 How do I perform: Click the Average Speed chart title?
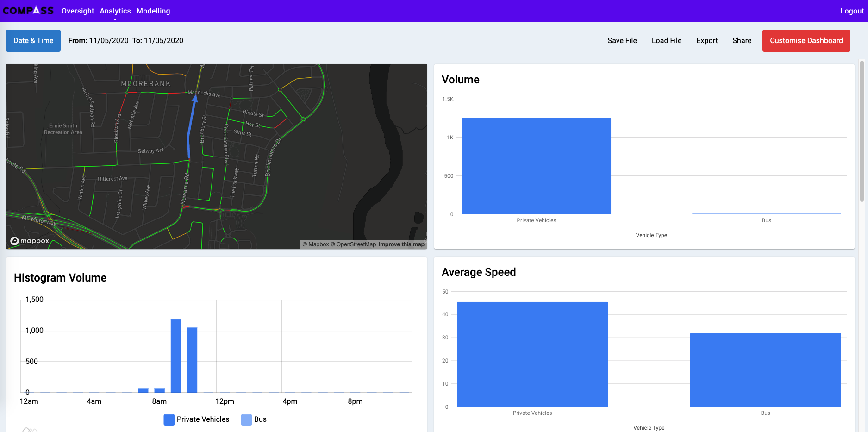(x=479, y=272)
